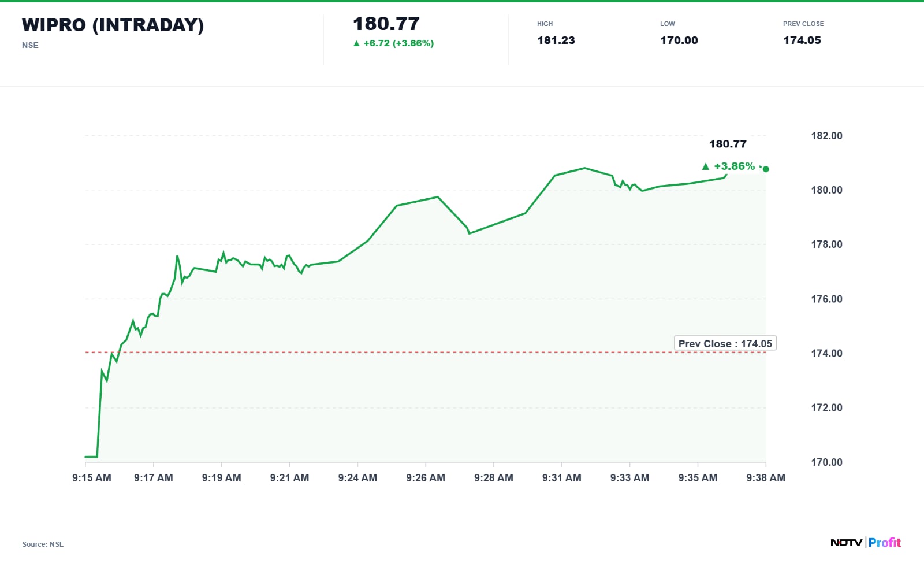Select the 170.00 value under LOW
This screenshot has width=924, height=571.
pos(679,40)
